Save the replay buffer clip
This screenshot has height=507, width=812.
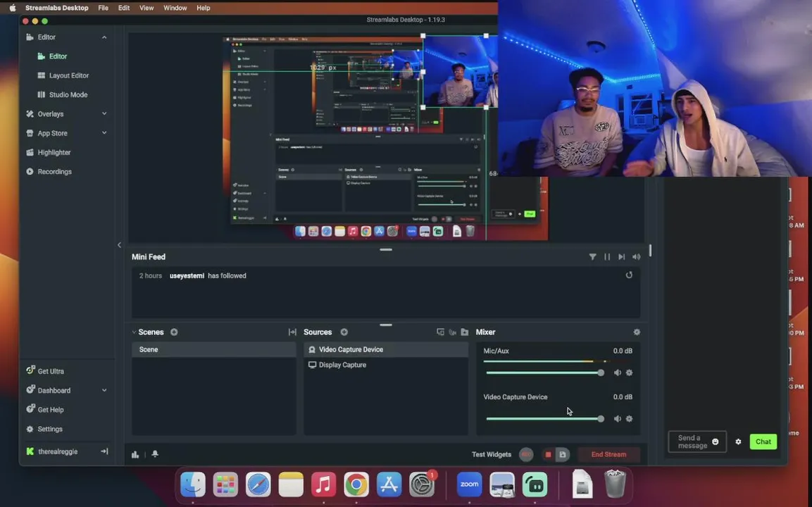tap(563, 455)
